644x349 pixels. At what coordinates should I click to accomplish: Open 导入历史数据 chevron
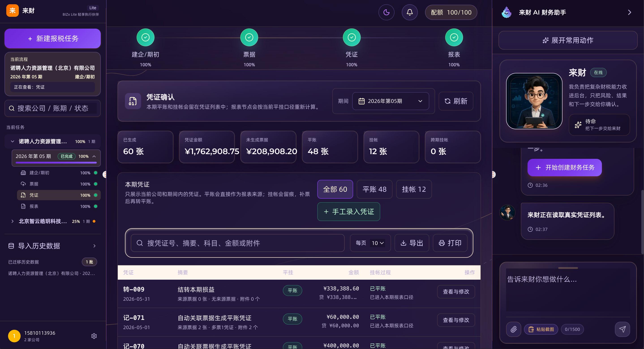(x=94, y=246)
